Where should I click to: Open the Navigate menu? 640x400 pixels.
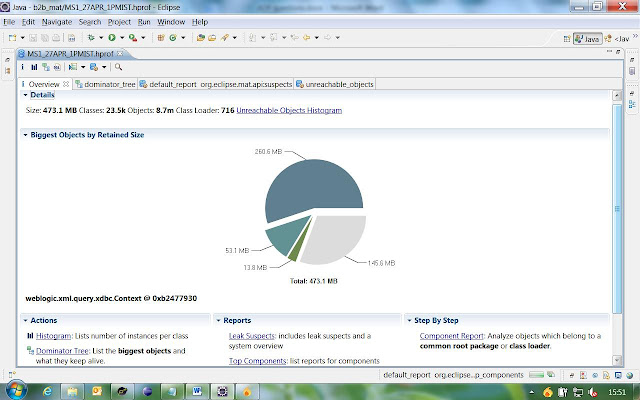pos(57,22)
